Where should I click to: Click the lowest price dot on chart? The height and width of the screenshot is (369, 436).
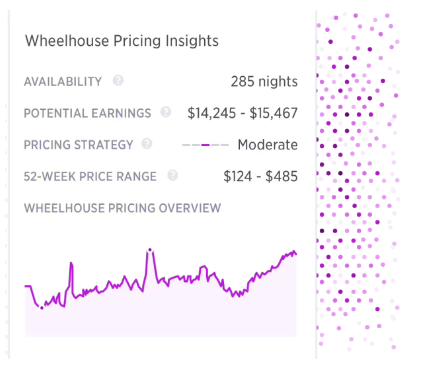[42, 308]
